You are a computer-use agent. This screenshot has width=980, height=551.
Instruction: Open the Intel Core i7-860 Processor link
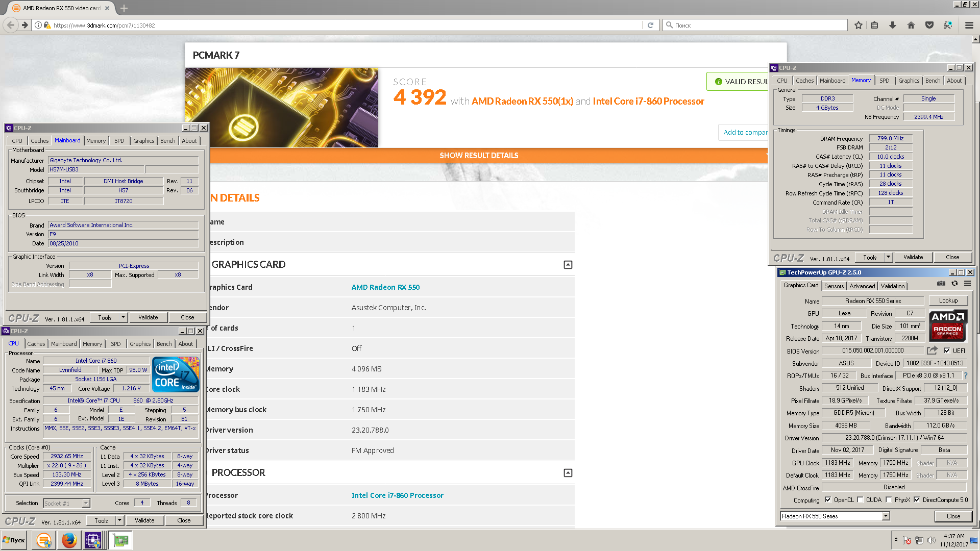397,495
